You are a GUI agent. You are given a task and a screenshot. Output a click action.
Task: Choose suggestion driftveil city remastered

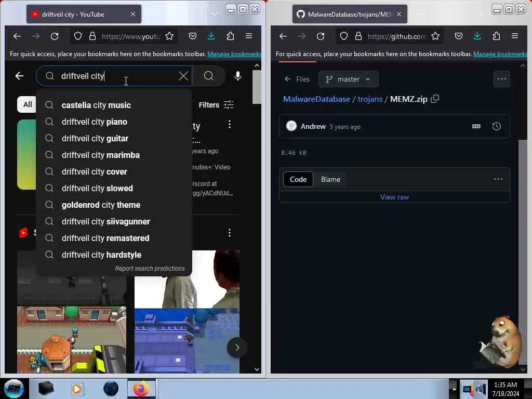pos(114,238)
